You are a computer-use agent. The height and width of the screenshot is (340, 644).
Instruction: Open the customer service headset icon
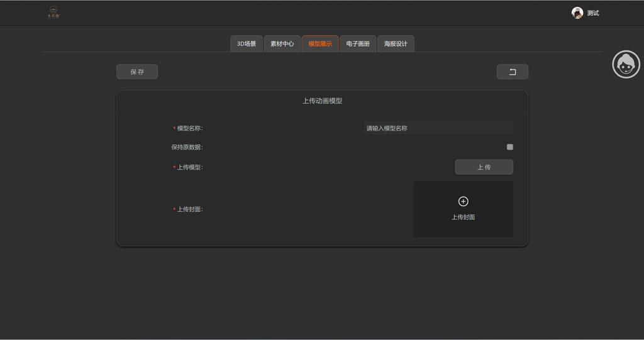tap(626, 65)
